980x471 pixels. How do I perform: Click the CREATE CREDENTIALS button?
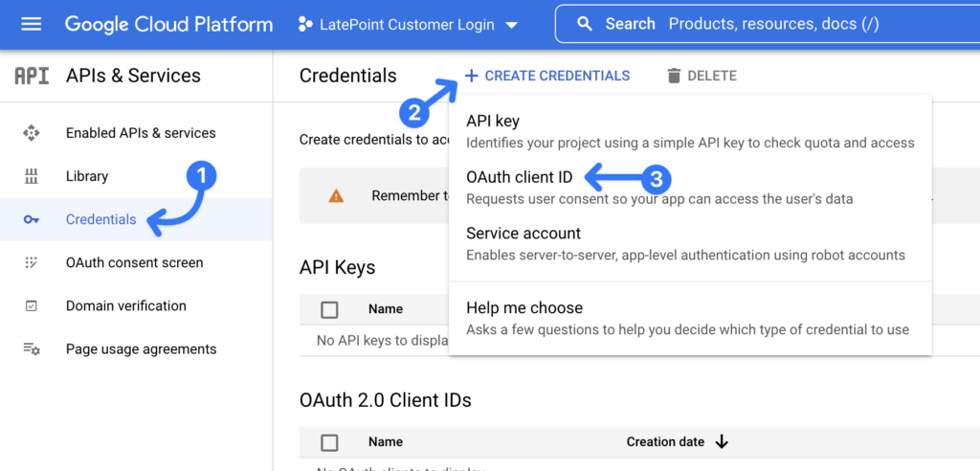[x=546, y=76]
